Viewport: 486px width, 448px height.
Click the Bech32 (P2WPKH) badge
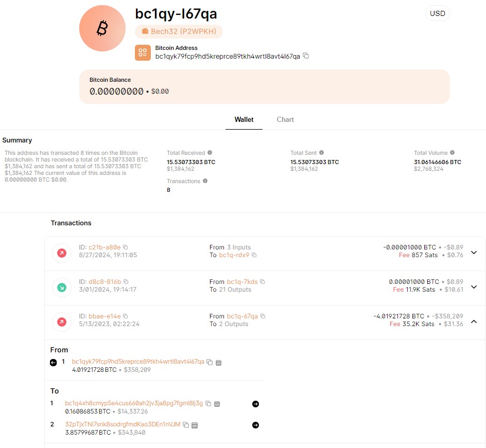click(x=179, y=31)
